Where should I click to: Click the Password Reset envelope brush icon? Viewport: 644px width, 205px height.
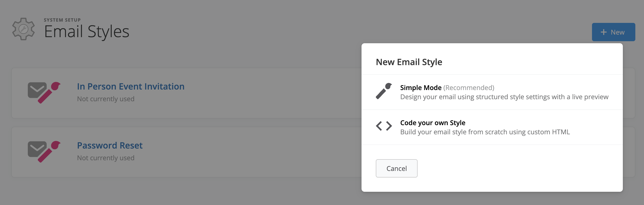tap(44, 152)
